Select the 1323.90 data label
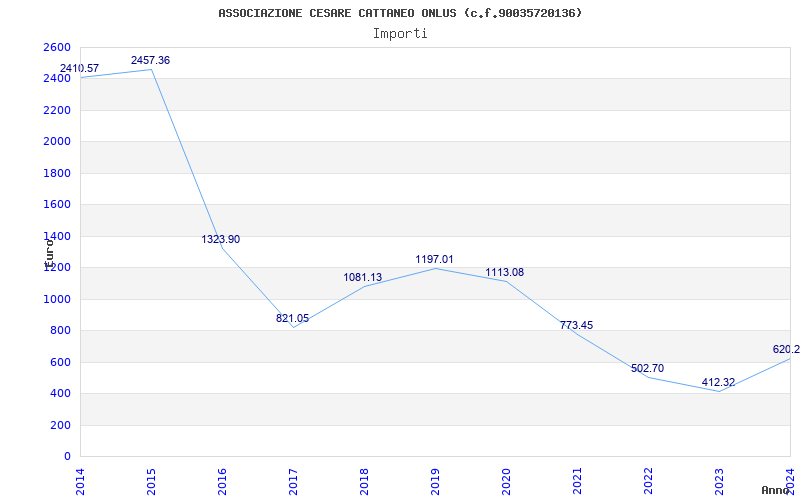The image size is (800, 500). pos(220,239)
